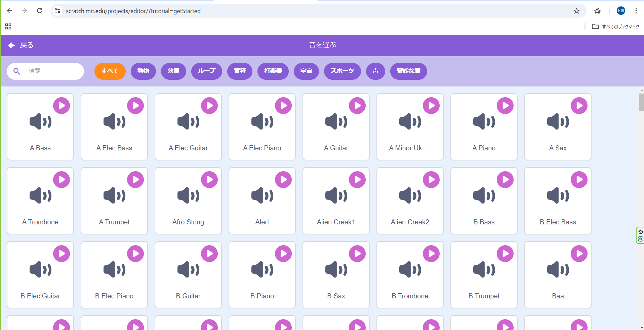Click the vertical scrollbar thumb

pos(641,102)
